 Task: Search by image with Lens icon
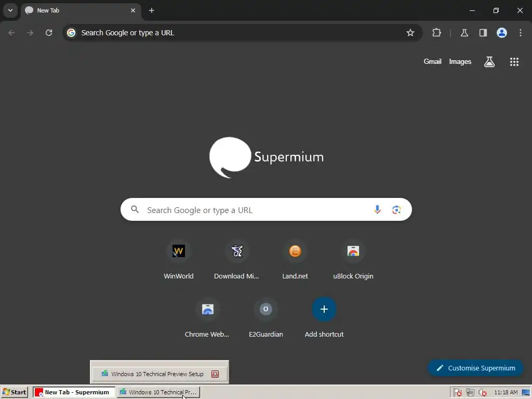coord(396,210)
